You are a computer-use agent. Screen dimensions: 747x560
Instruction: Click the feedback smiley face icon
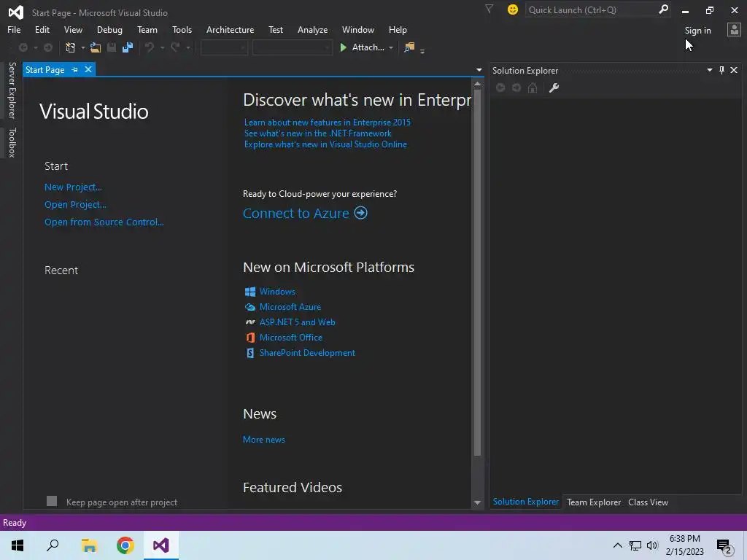click(x=513, y=9)
